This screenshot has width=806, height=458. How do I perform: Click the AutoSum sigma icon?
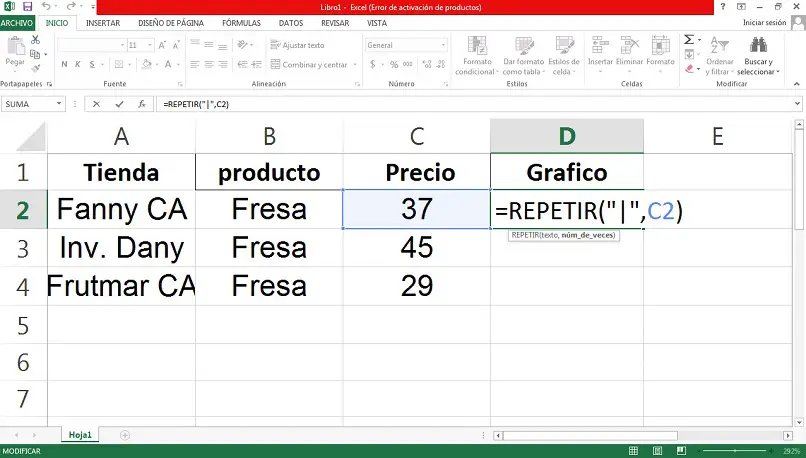pos(689,40)
